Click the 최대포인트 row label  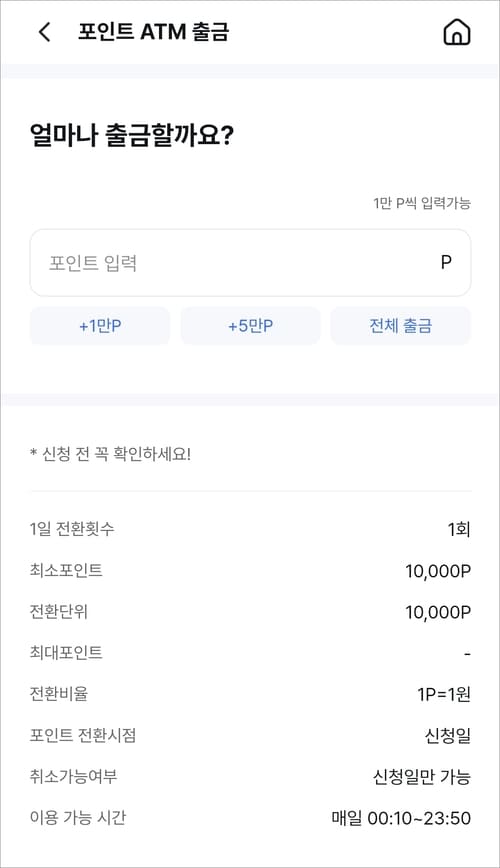pos(66,653)
